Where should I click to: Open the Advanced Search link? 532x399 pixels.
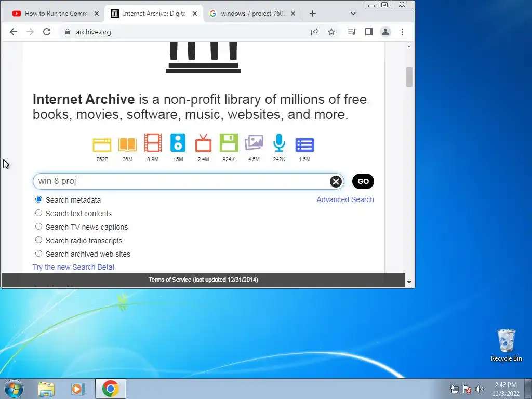pos(345,199)
